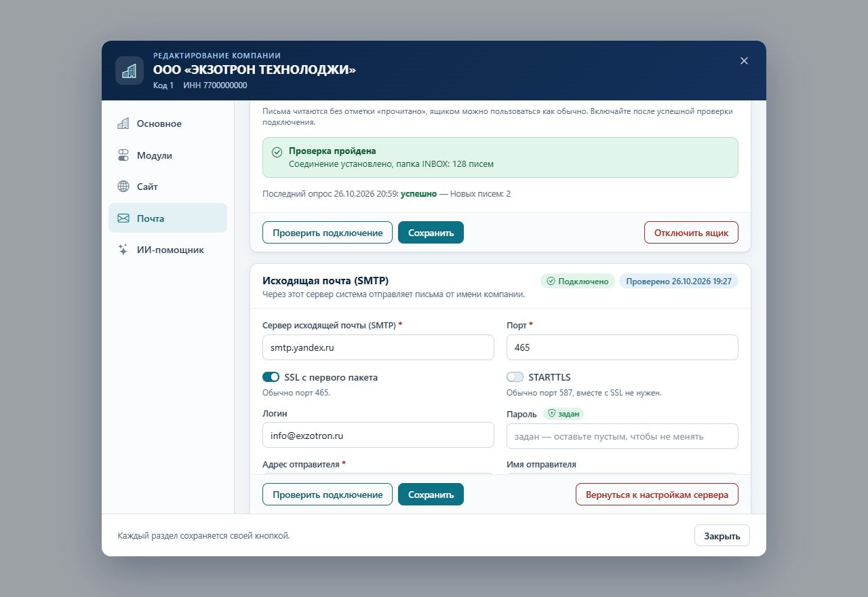Click Проверить подключение in the SMTP footer

click(328, 495)
